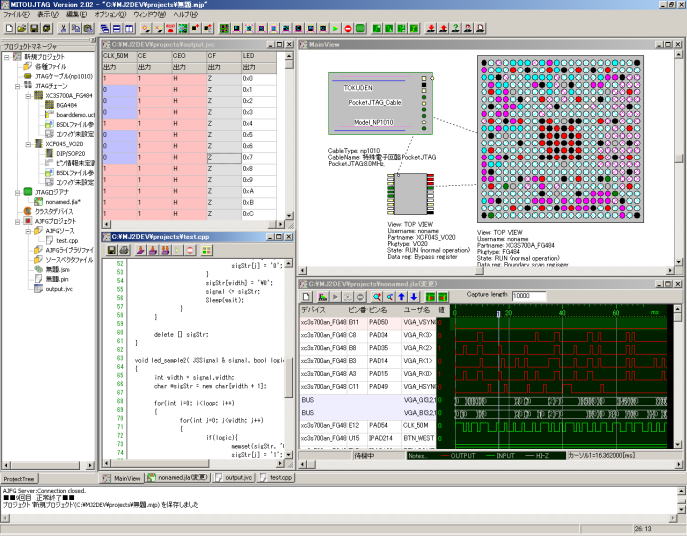Stop build with red circle in editor toolbar
Viewport: 687px width, 536px height.
tap(190, 250)
